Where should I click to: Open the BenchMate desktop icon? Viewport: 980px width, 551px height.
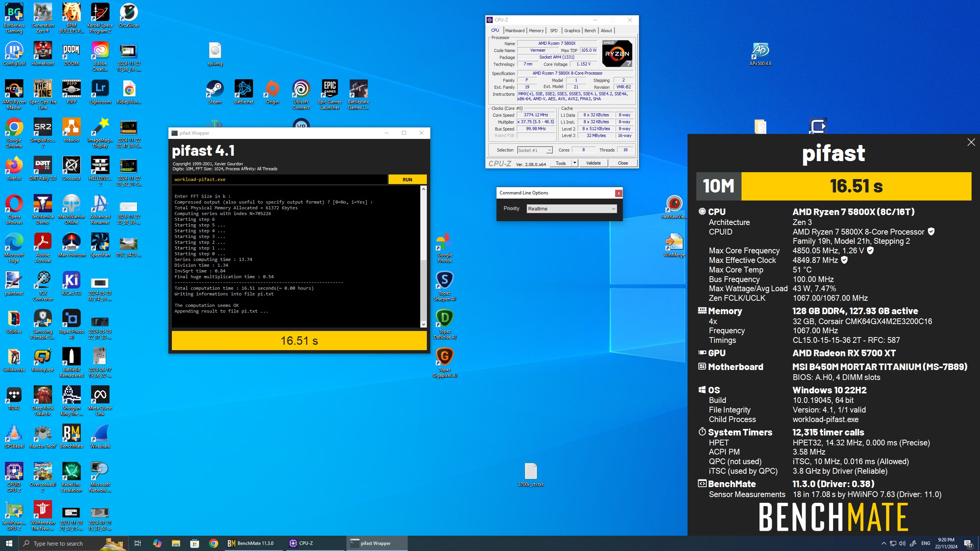(71, 436)
